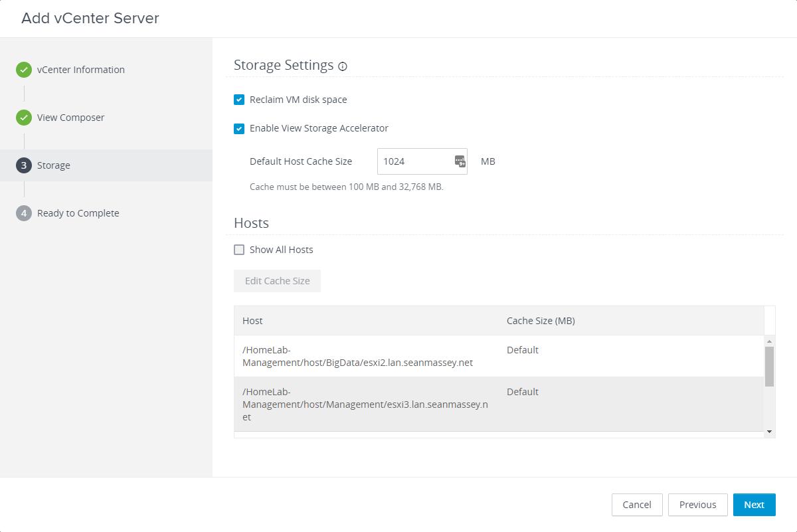Go to the vCenter Information step
797x532 pixels.
80,70
